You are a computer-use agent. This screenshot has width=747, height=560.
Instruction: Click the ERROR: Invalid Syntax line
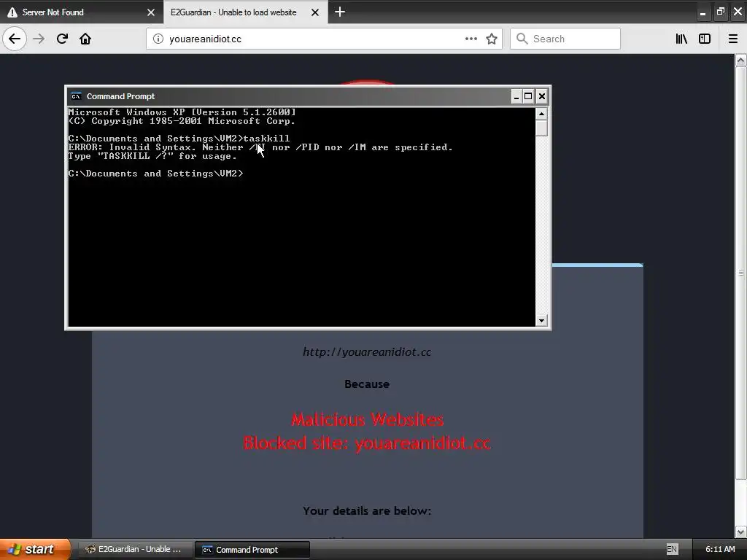(x=260, y=147)
